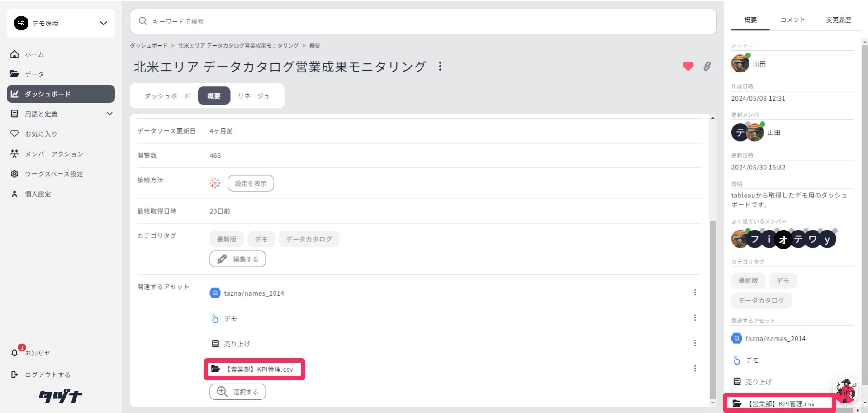
Task: Click the Tableau connection method icon
Action: coord(215,183)
